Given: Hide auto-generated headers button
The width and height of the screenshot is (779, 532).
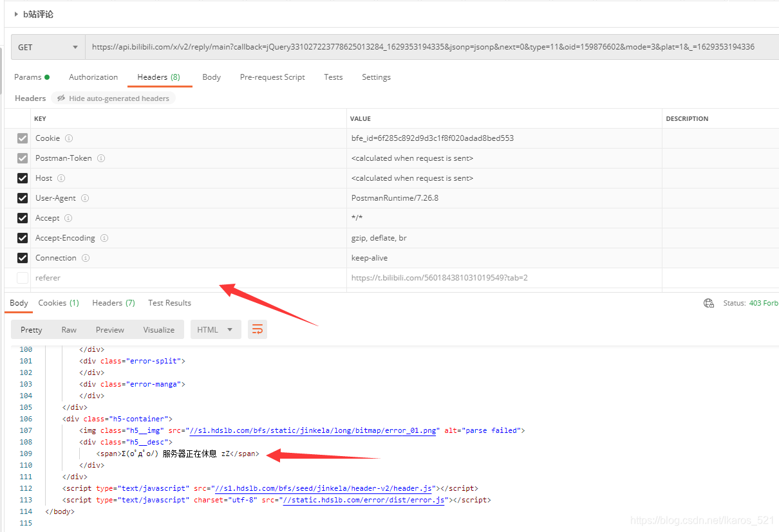Looking at the screenshot, I should pos(113,98).
